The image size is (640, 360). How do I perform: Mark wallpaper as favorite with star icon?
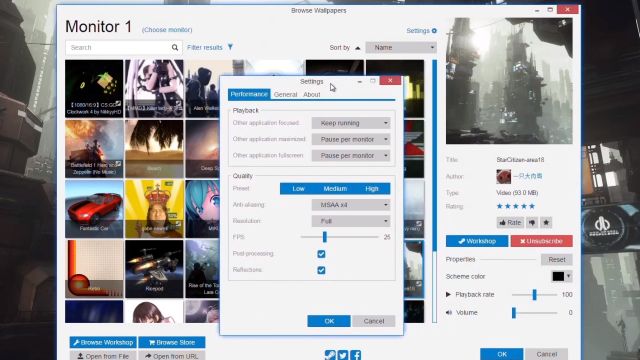pos(546,222)
